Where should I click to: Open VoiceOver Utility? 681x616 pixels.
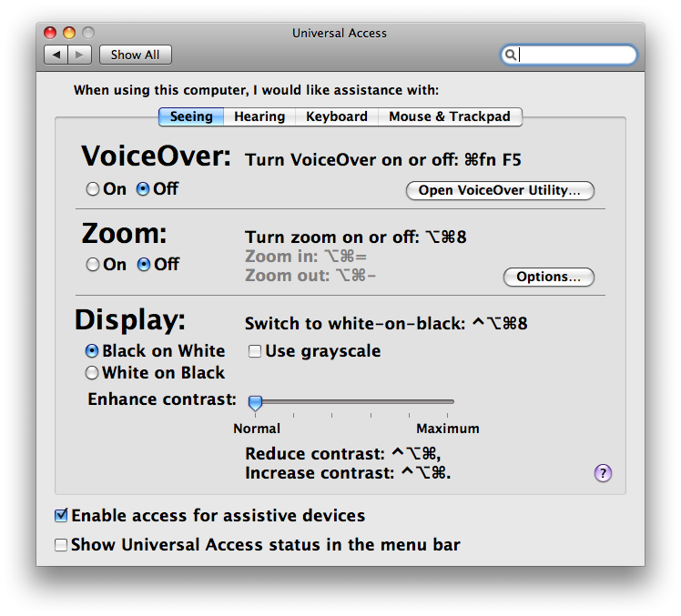coord(500,190)
